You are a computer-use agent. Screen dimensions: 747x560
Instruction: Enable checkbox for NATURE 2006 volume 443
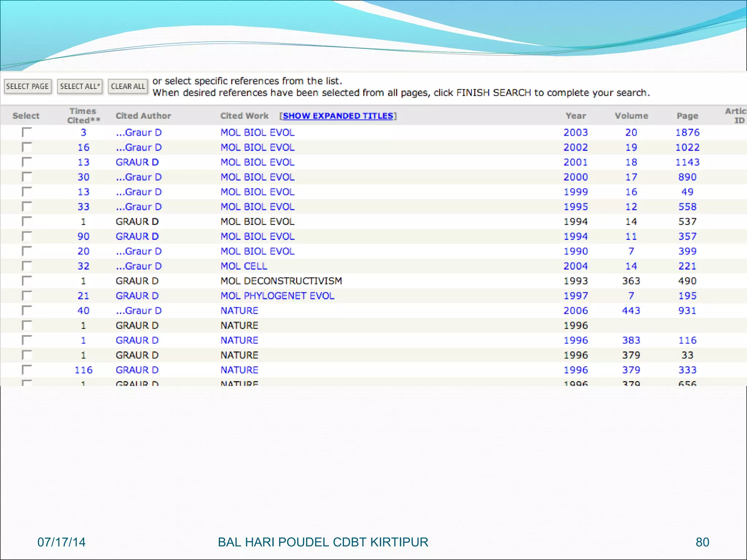click(27, 311)
